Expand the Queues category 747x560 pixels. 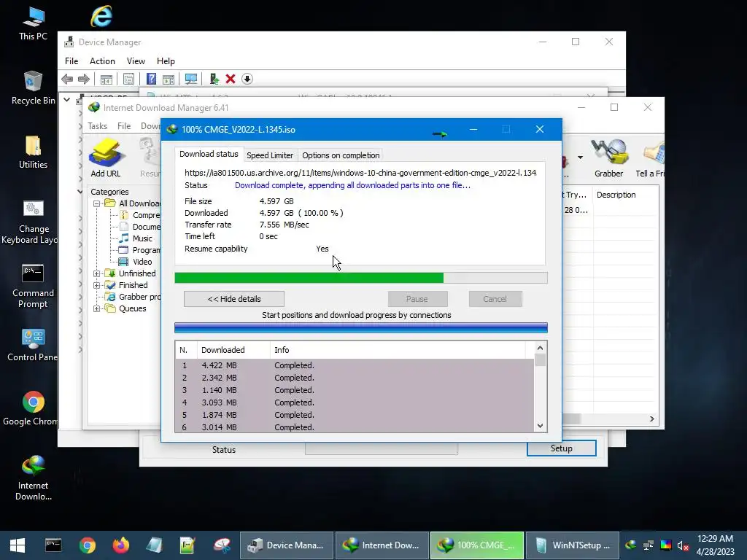(97, 308)
